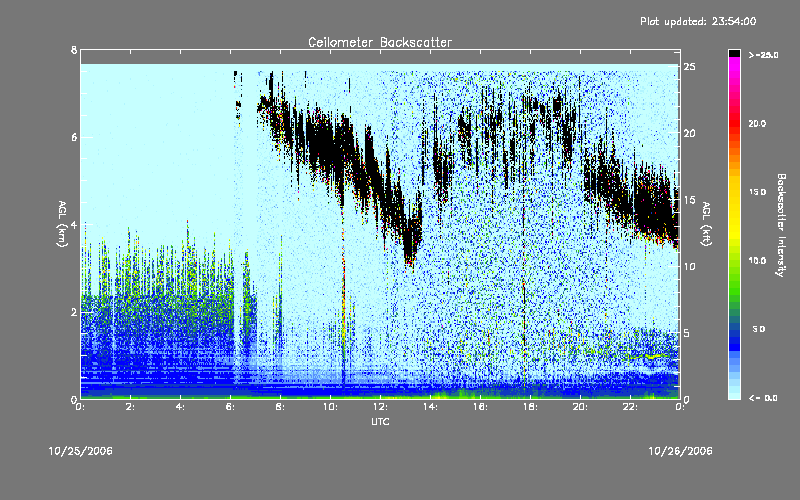800x500 pixels.
Task: Click the 'Plot updated: 23:54:00' timestamp
Action: (698, 21)
